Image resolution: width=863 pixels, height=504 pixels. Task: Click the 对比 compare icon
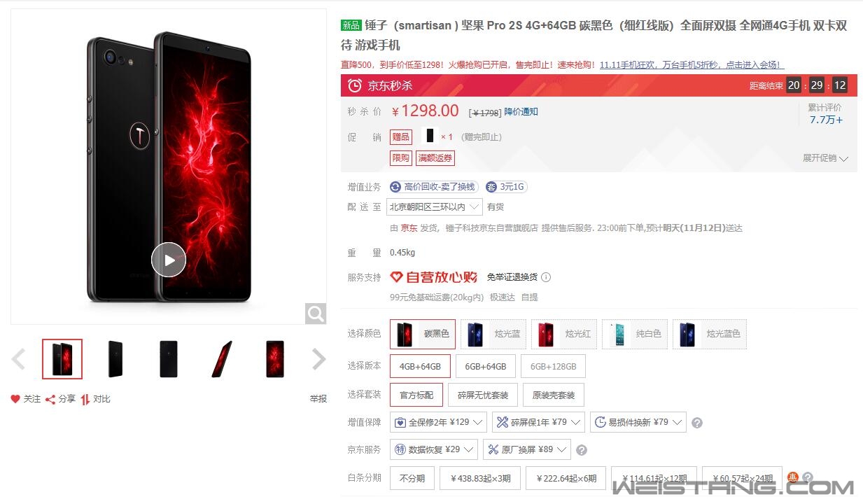(85, 399)
